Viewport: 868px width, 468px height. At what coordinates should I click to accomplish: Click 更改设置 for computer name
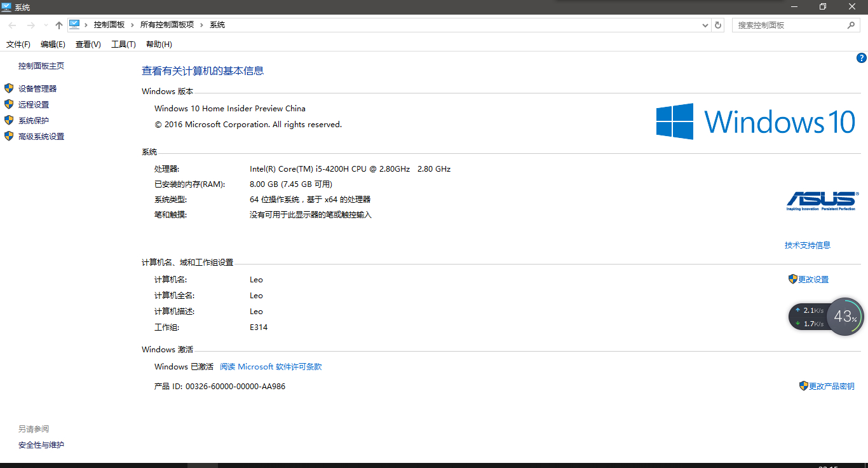coord(813,280)
